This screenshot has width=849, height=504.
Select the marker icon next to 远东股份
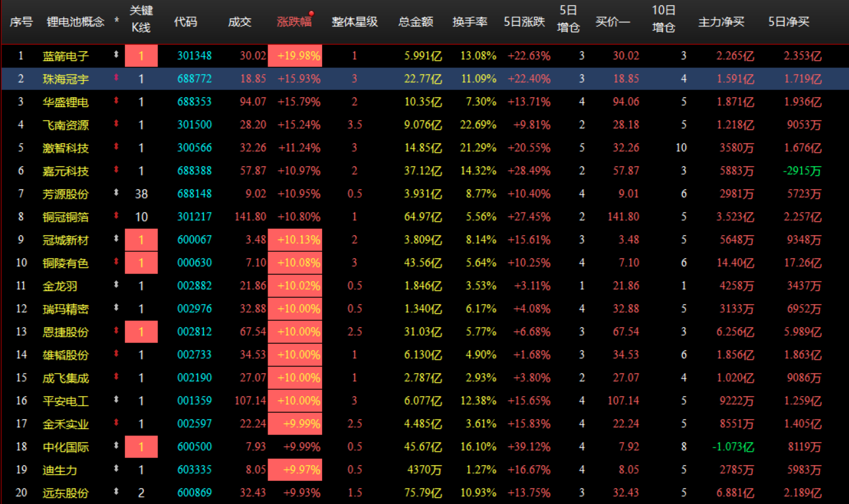[x=116, y=492]
